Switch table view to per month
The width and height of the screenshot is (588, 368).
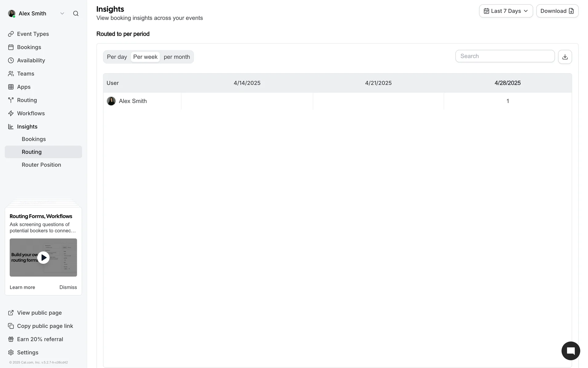(177, 57)
